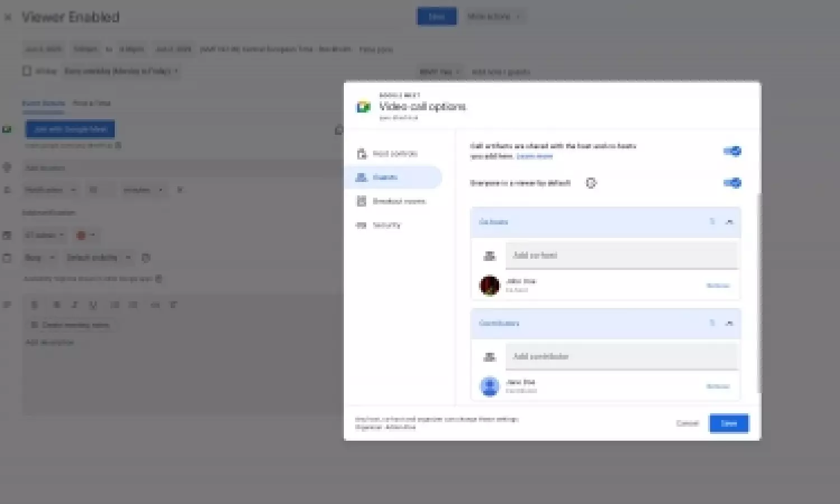The image size is (840, 504).
Task: Close the event editor with the X
Action: coord(8,17)
